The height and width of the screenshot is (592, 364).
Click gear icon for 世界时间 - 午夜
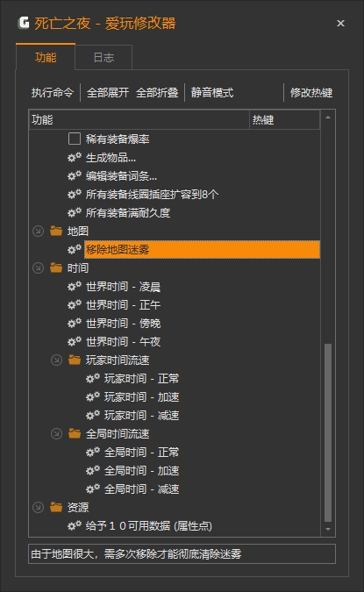(x=75, y=342)
